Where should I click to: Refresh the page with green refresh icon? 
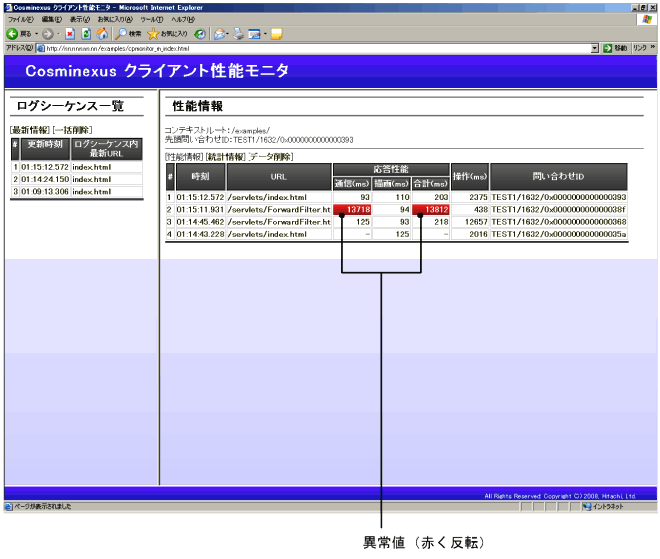coord(86,33)
